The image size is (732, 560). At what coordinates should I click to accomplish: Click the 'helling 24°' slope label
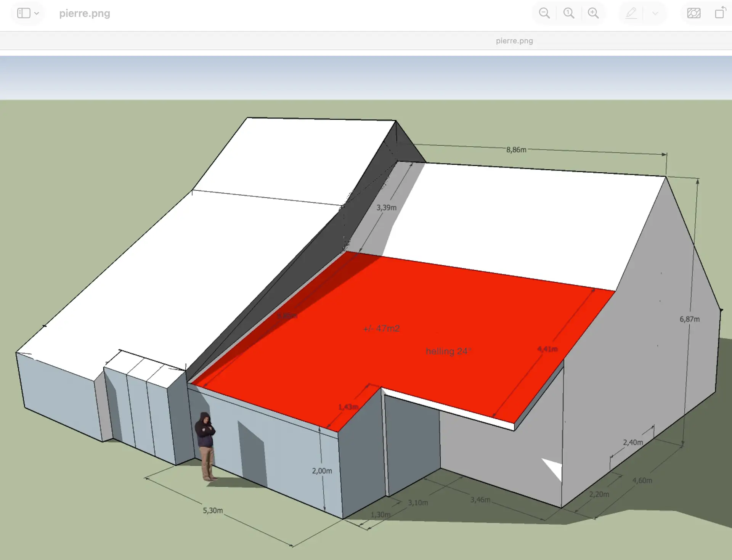[448, 351]
